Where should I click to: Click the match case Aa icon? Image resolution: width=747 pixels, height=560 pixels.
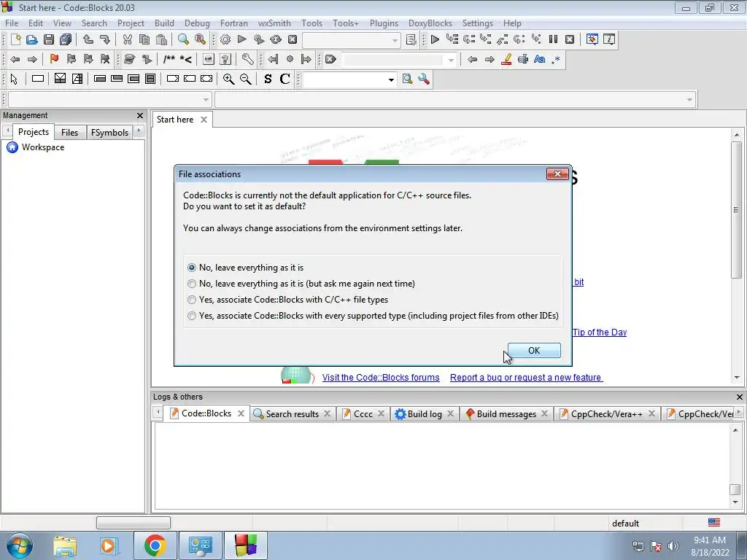pyautogui.click(x=539, y=59)
